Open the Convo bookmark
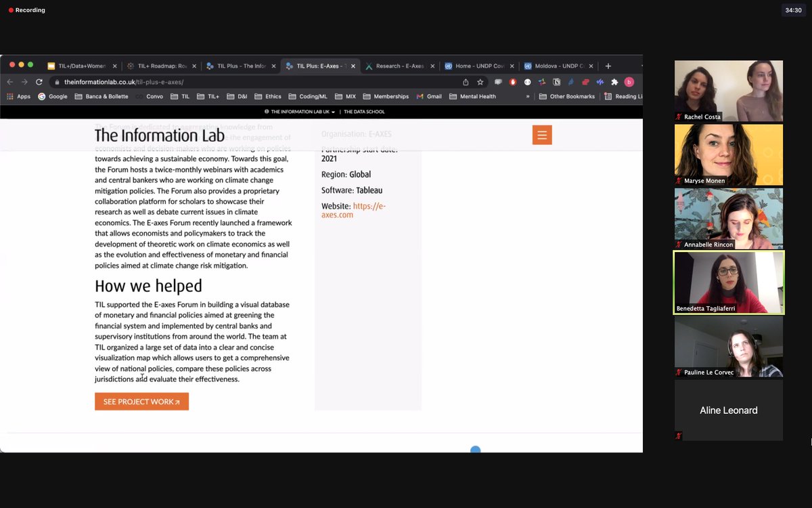This screenshot has width=812, height=508. [x=149, y=96]
